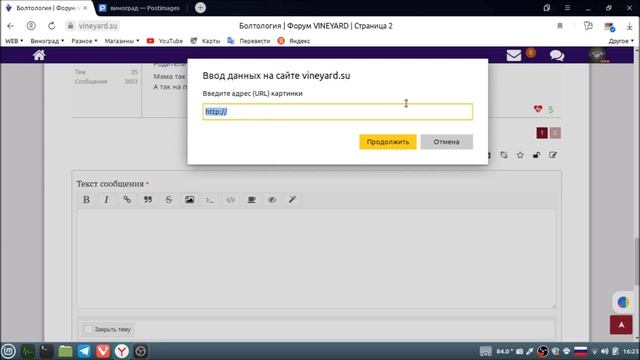This screenshot has height=360, width=640.
Task: Click the image URL input field
Action: click(338, 111)
